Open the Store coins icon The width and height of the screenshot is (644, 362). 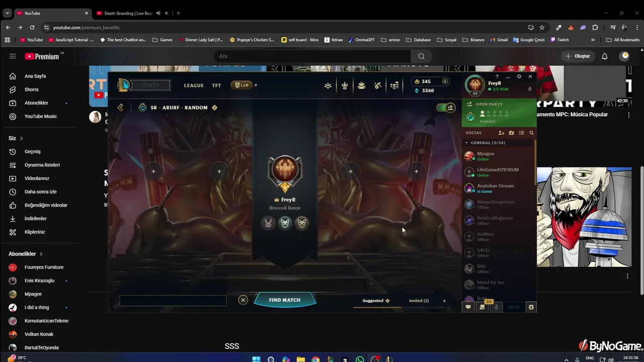394,85
